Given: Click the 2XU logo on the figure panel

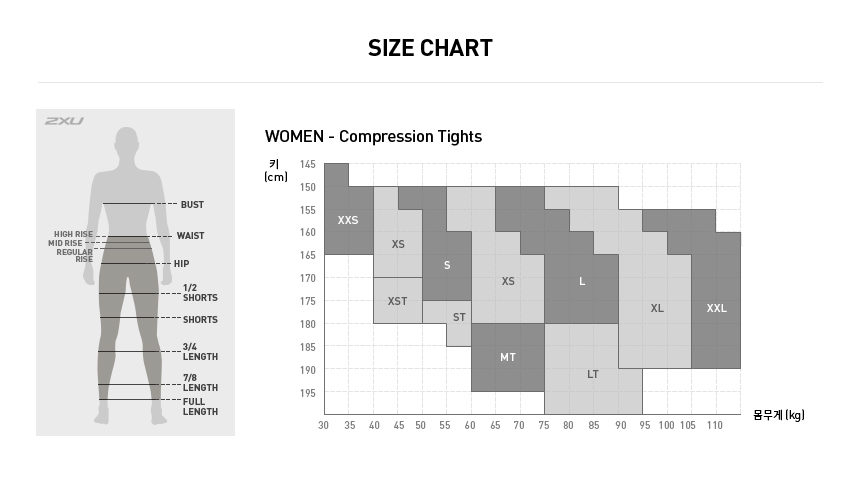Looking at the screenshot, I should click(64, 121).
